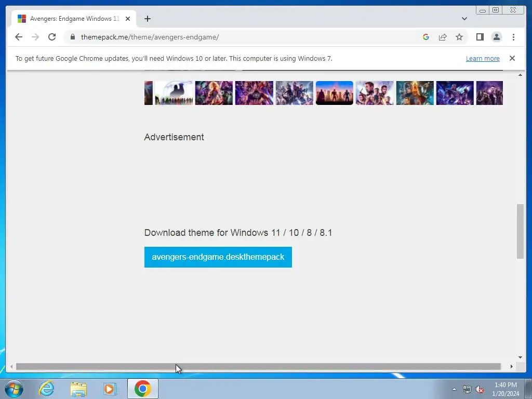The image size is (532, 399).
Task: Download avengers-endgame.deskthemepack
Action: point(218,257)
